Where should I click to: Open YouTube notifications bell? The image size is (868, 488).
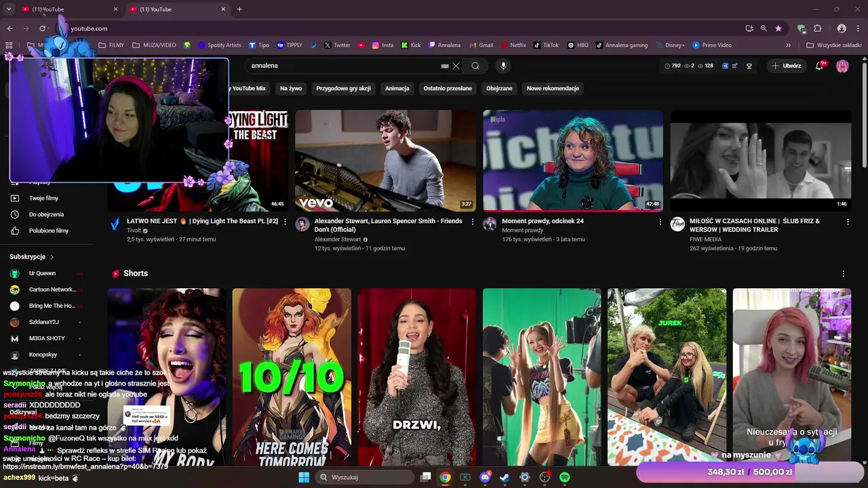[x=820, y=66]
